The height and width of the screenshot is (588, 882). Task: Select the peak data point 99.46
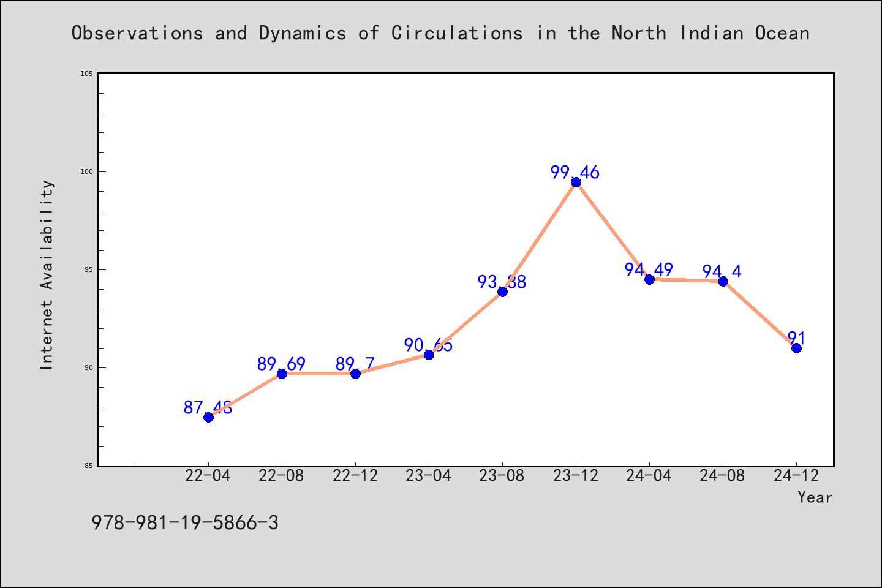pos(576,182)
